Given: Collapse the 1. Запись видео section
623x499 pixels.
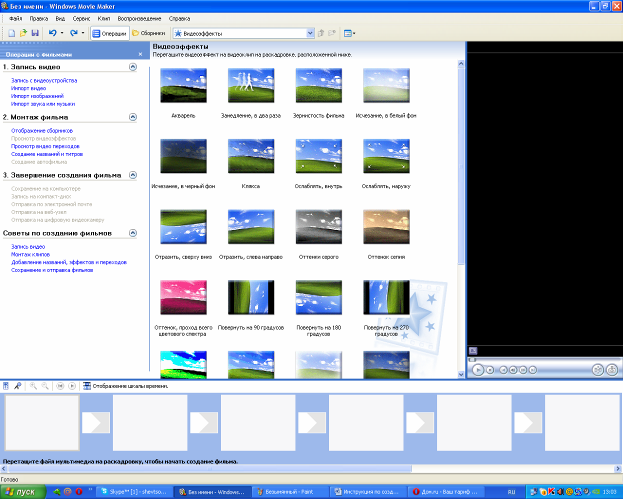Looking at the screenshot, I should pyautogui.click(x=133, y=67).
